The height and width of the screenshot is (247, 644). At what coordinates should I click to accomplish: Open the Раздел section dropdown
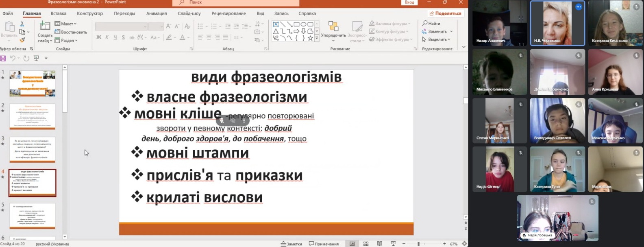pyautogui.click(x=66, y=40)
